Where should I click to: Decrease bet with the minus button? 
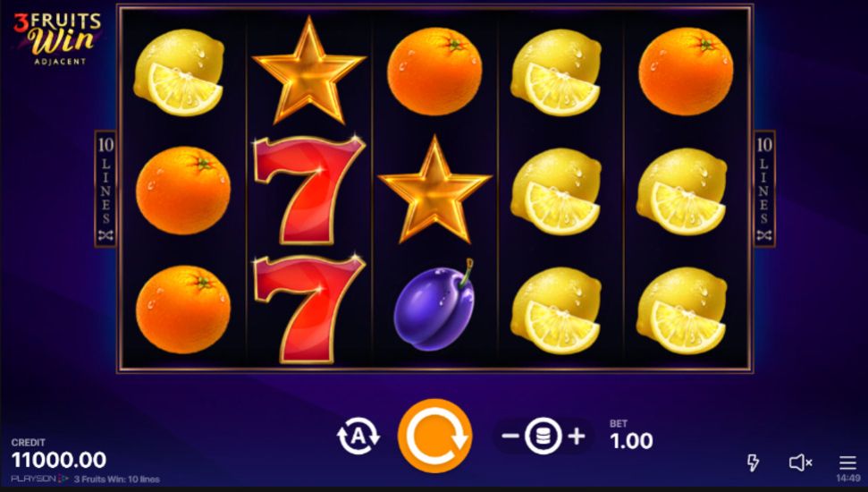510,436
